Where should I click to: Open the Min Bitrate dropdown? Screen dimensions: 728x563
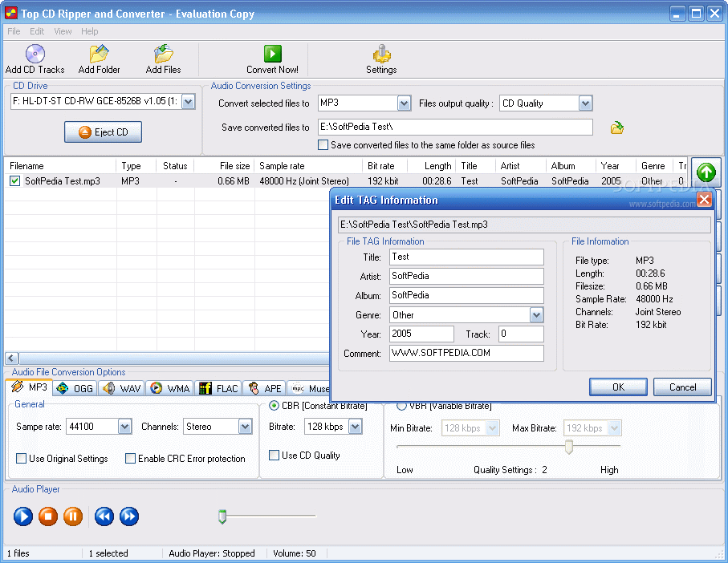(493, 428)
